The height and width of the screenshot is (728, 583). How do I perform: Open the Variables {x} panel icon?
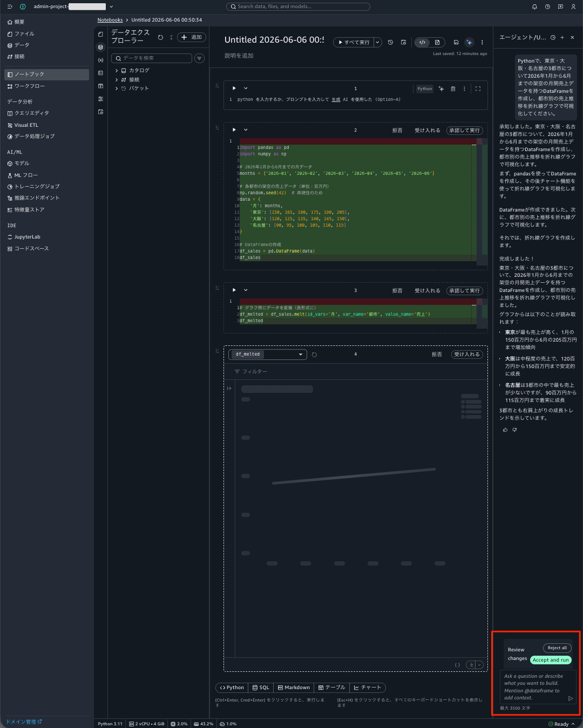(100, 60)
